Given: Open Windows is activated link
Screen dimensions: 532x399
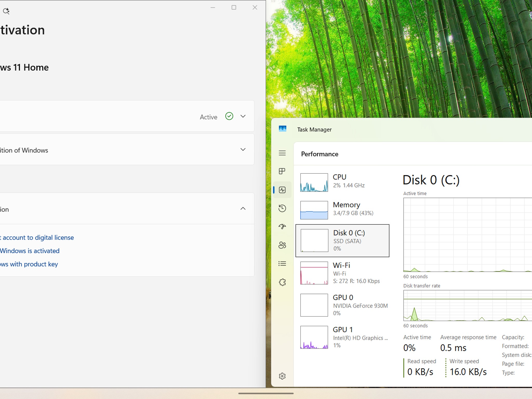Looking at the screenshot, I should point(30,251).
